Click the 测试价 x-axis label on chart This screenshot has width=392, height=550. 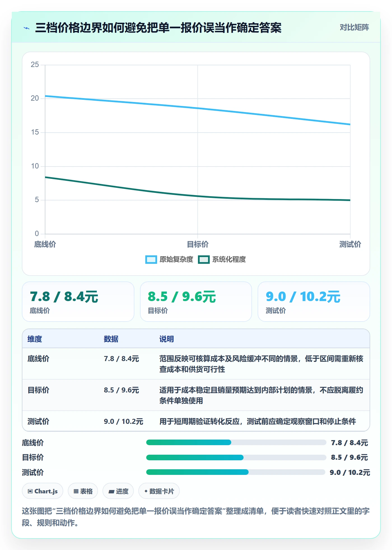(x=350, y=244)
